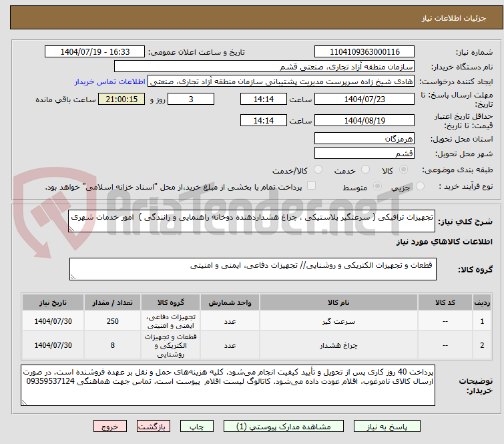The height and width of the screenshot is (444, 504).
Task: Click the چراغ هشدار item name cell
Action: [x=338, y=345]
